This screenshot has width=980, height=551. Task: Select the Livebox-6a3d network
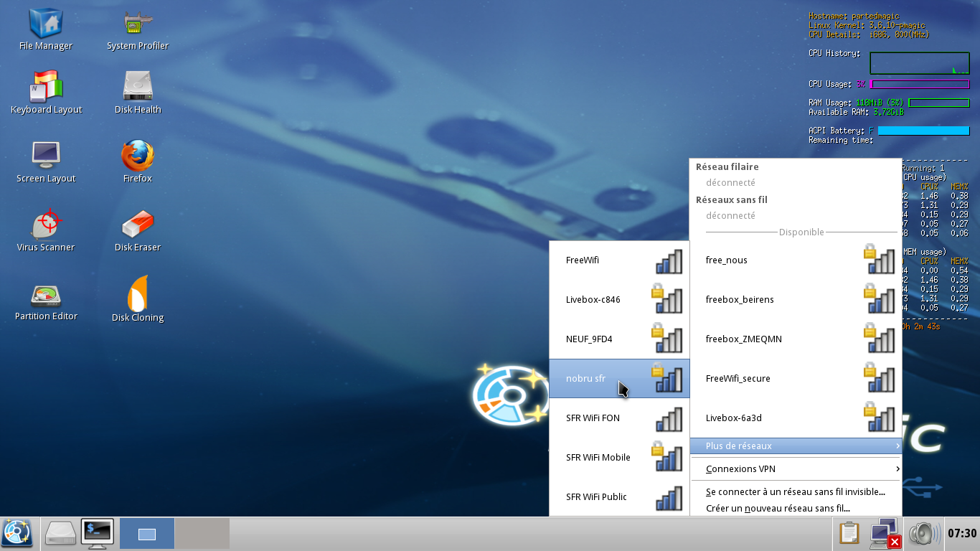pos(796,418)
